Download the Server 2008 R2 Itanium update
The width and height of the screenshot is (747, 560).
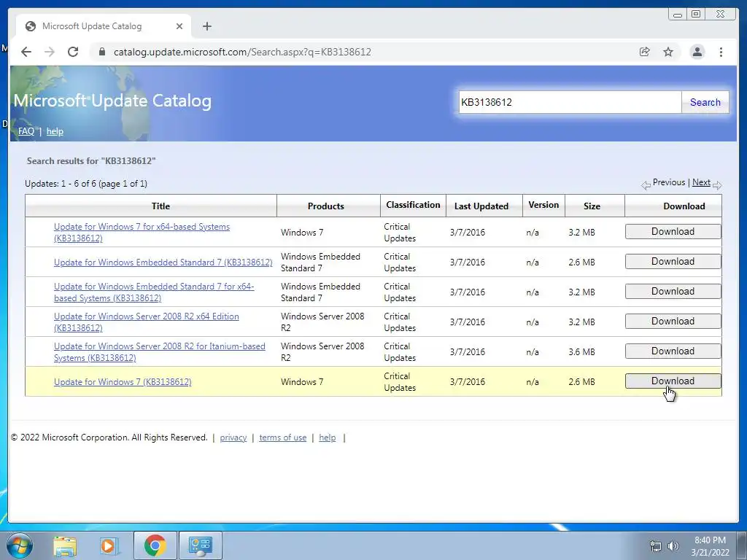[673, 351]
